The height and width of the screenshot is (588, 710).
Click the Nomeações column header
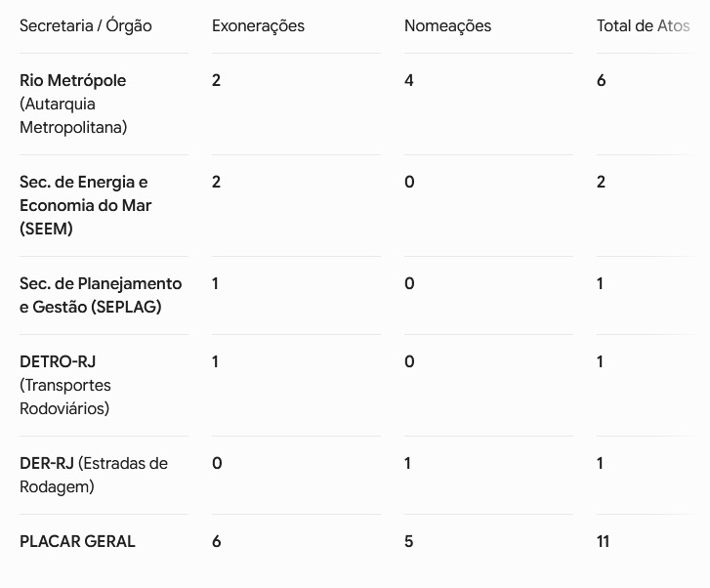(x=447, y=25)
